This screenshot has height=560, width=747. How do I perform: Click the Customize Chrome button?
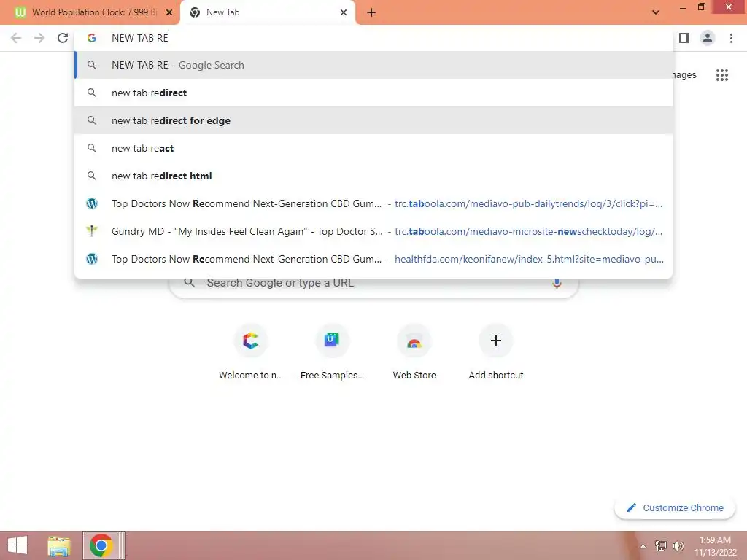tap(675, 507)
